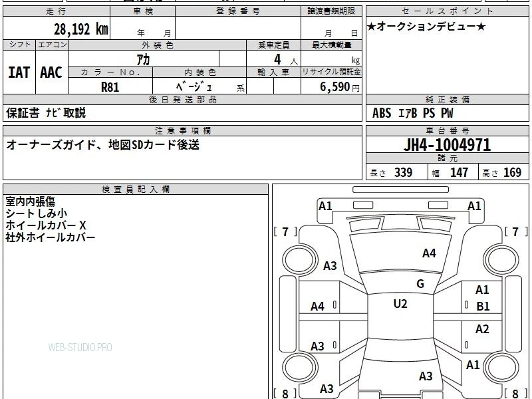Click the U2 mark on the roof
The width and height of the screenshot is (532, 399).
pos(400,304)
